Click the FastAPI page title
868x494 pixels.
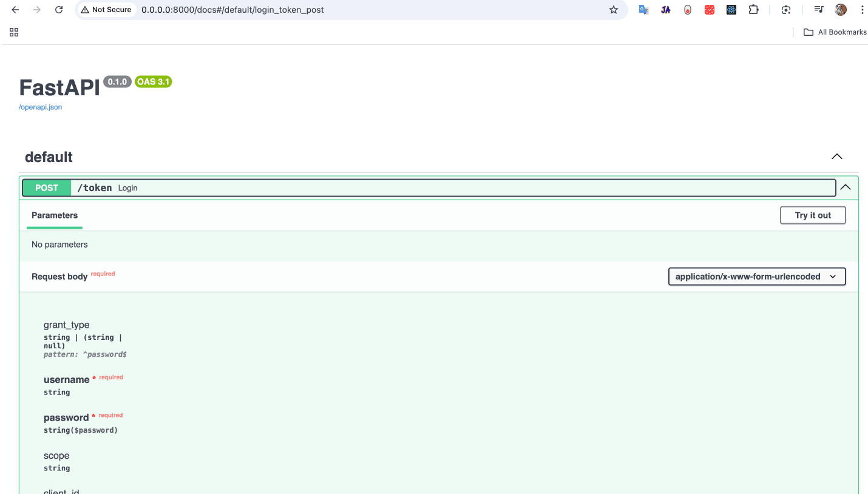point(59,88)
